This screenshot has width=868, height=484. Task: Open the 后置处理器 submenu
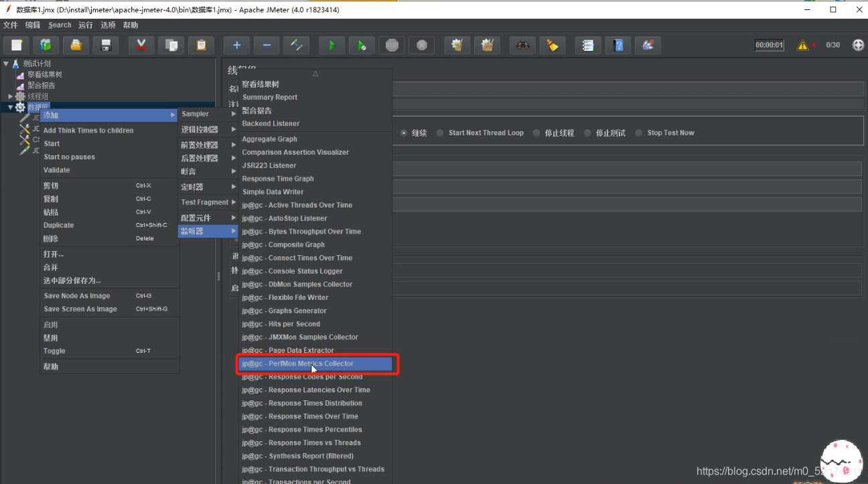[208, 158]
